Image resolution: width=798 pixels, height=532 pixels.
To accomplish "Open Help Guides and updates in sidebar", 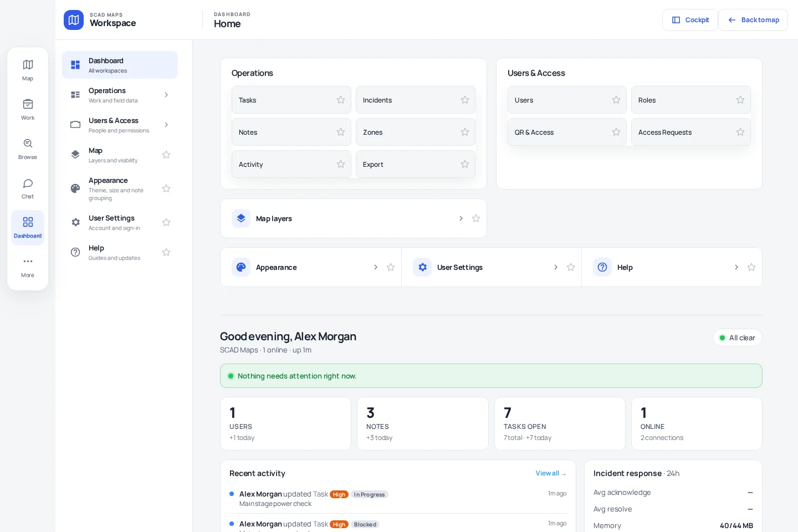I will click(x=111, y=252).
